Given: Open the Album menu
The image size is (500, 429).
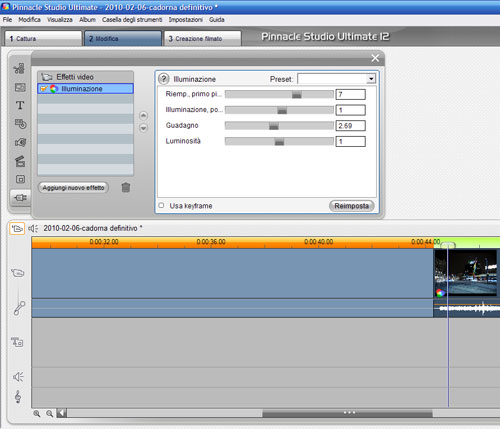Looking at the screenshot, I should click(87, 20).
